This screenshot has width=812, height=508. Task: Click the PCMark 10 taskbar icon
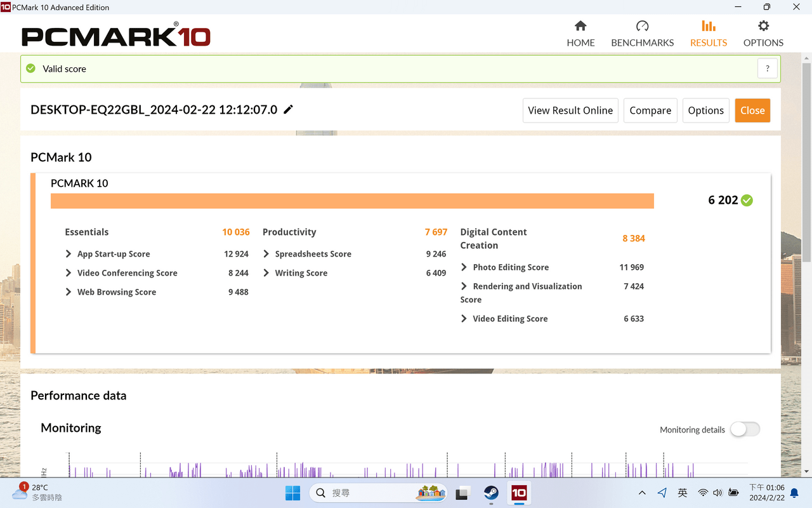tap(519, 493)
